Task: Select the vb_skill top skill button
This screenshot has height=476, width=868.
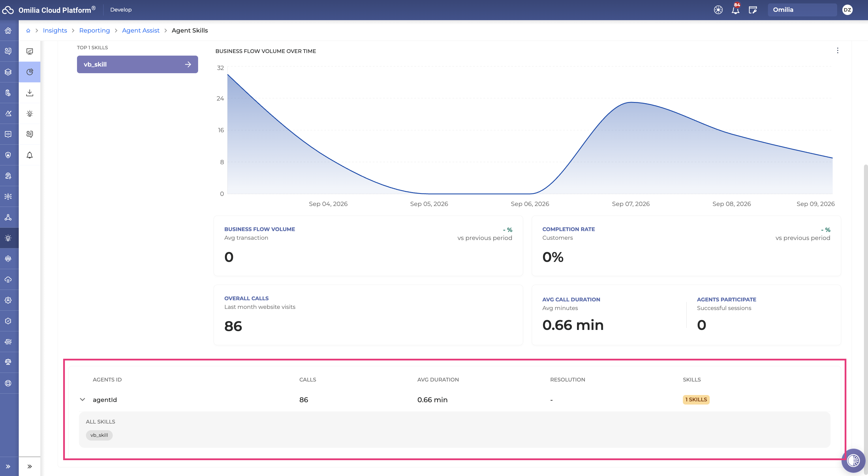Action: (x=138, y=64)
